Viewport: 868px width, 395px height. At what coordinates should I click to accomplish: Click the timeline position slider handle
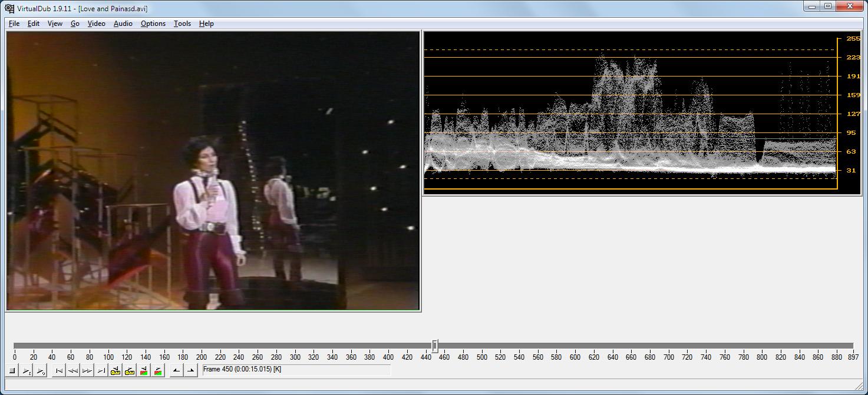(435, 346)
